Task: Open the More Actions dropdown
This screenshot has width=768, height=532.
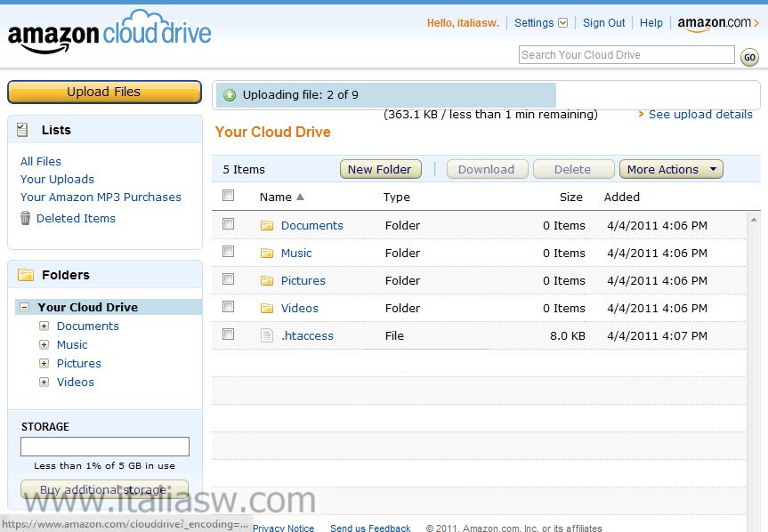Action: coord(671,169)
